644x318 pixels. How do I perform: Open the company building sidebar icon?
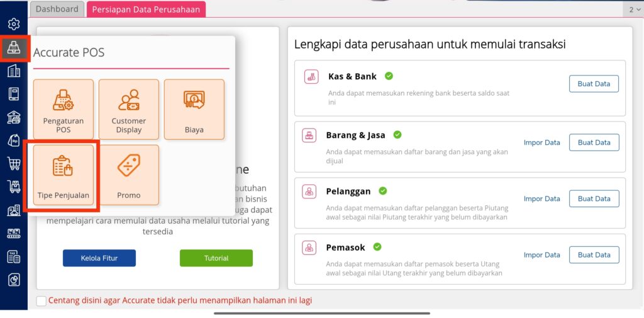[x=14, y=71]
